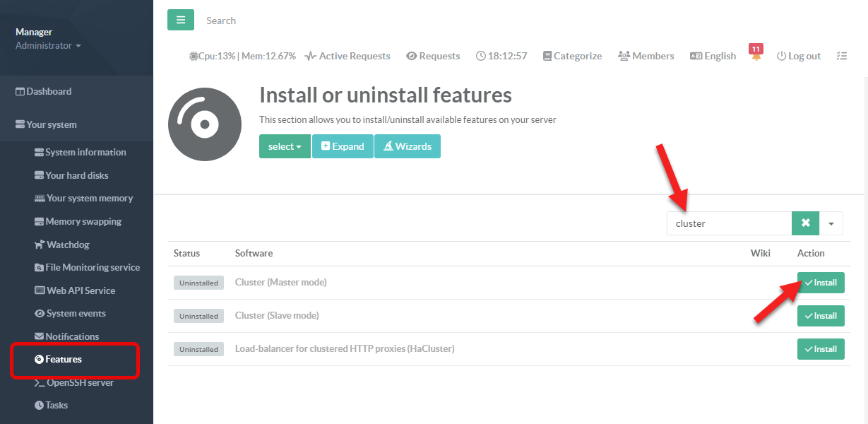The height and width of the screenshot is (424, 868).
Task: Change language from English
Action: point(713,56)
